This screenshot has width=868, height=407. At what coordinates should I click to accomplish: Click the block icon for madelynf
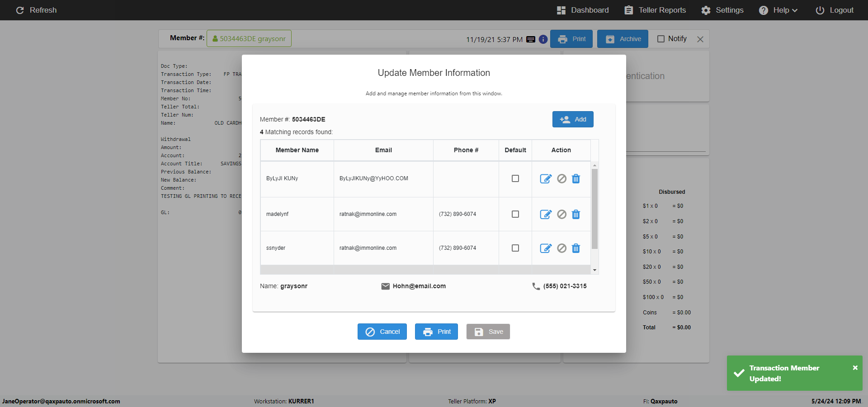click(561, 215)
